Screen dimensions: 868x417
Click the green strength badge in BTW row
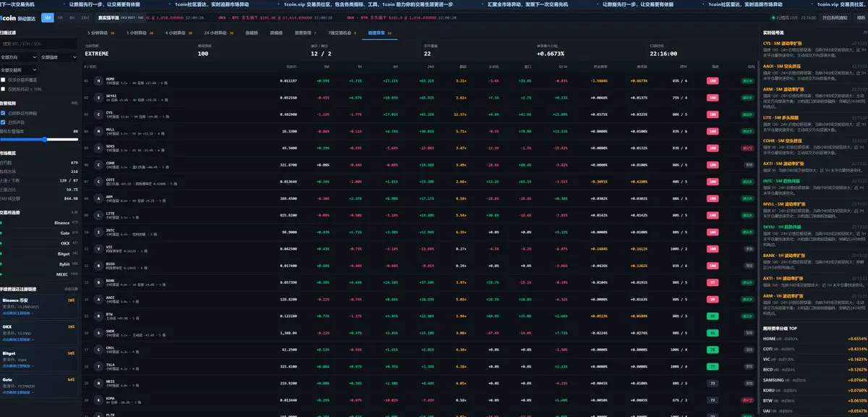(712, 315)
